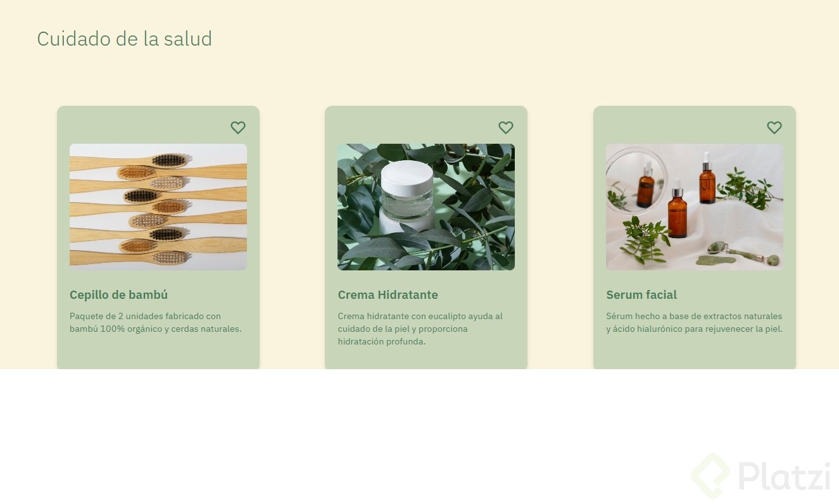
Task: Click the topmost black-bristle toothbrush head
Action: pyautogui.click(x=168, y=160)
